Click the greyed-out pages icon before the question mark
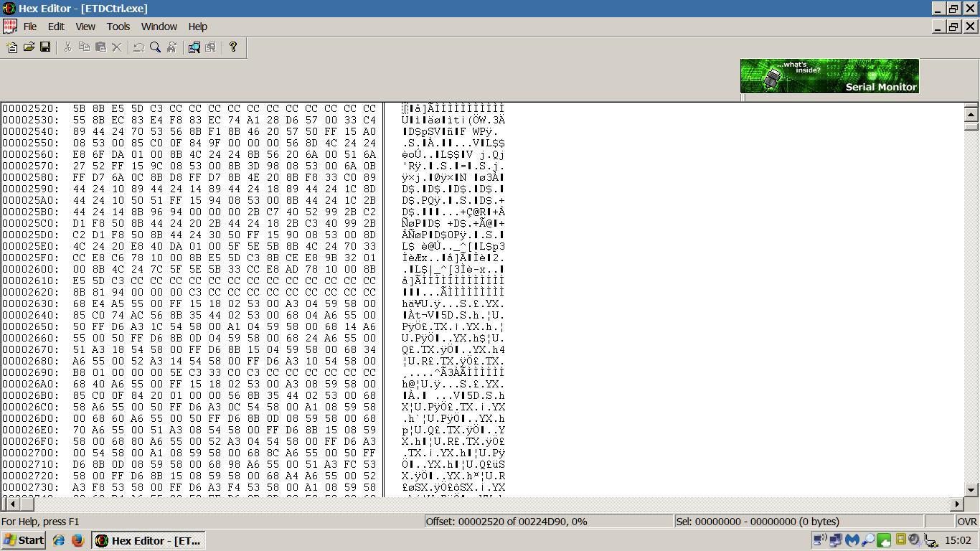The width and height of the screenshot is (980, 551). pos(210,47)
